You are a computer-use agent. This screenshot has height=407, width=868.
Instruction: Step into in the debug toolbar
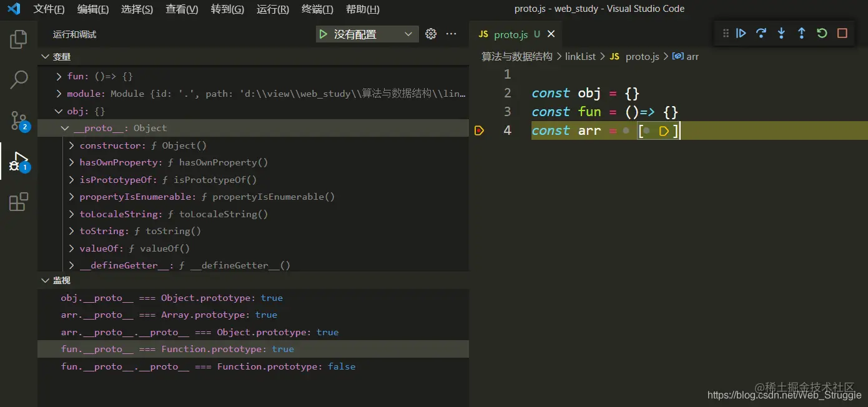pyautogui.click(x=781, y=33)
